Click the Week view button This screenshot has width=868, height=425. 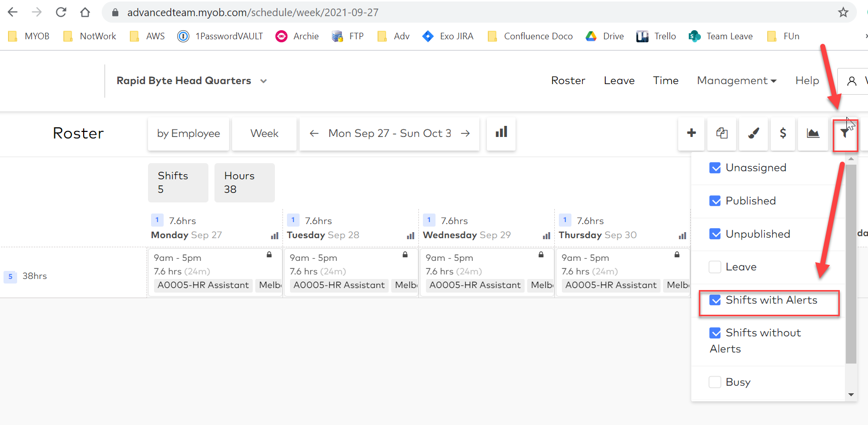(x=264, y=133)
